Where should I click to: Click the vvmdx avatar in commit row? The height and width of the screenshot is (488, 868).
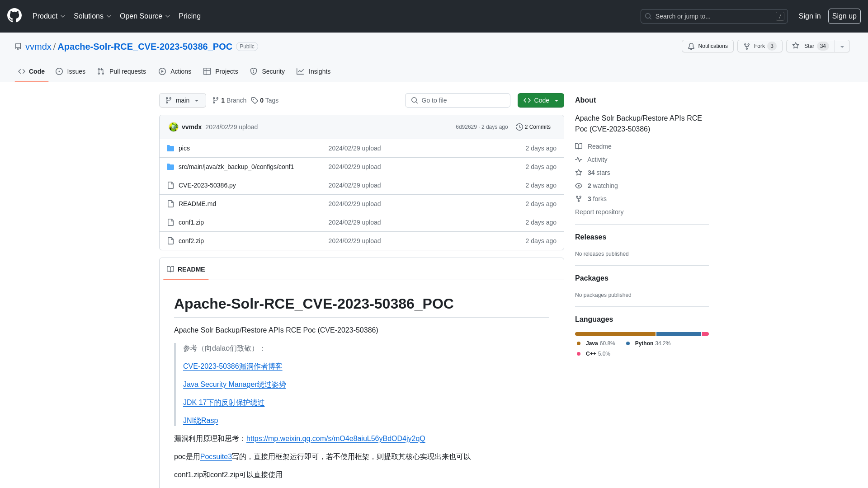(x=173, y=127)
